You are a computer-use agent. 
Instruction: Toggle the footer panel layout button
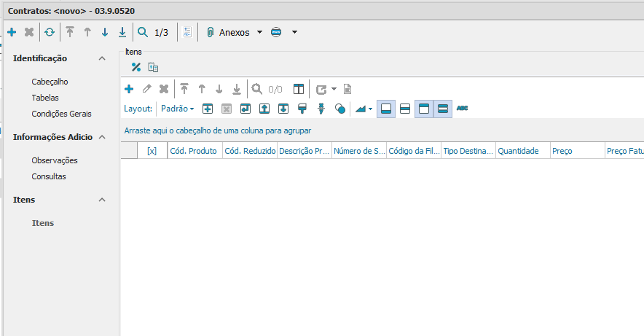pyautogui.click(x=386, y=109)
